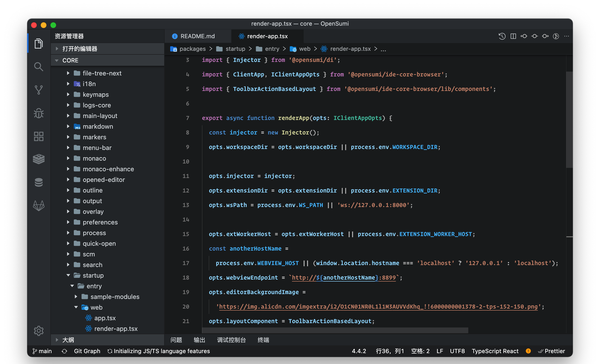Screen dimensions: 600x364
Task: Open the database cylinder icon
Action: 39,183
